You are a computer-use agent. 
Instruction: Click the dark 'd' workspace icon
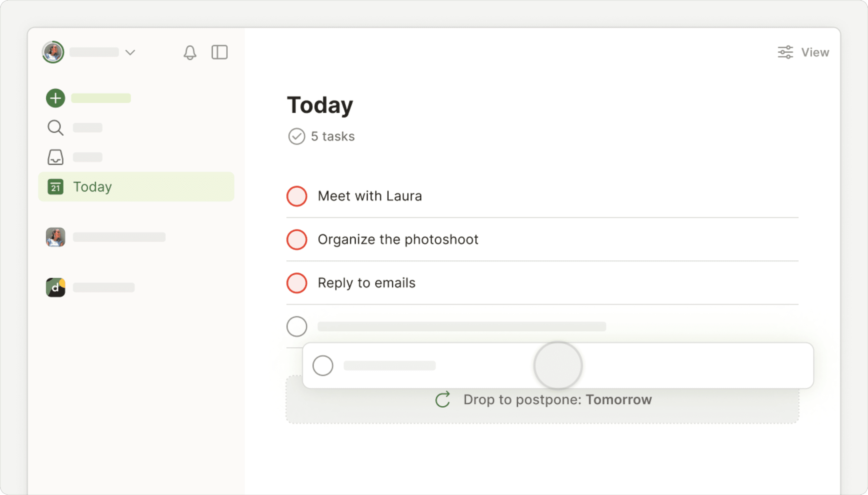[x=55, y=288]
